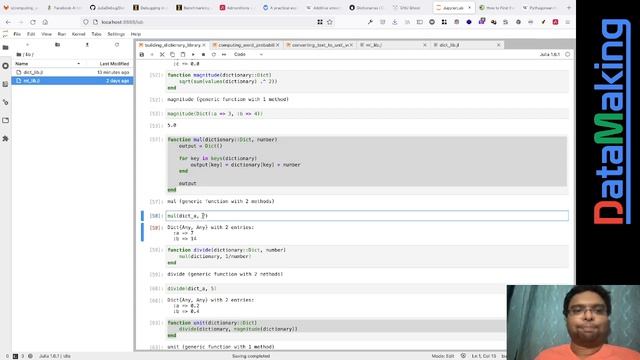Upload files with the upload arrow icon

tap(87, 44)
